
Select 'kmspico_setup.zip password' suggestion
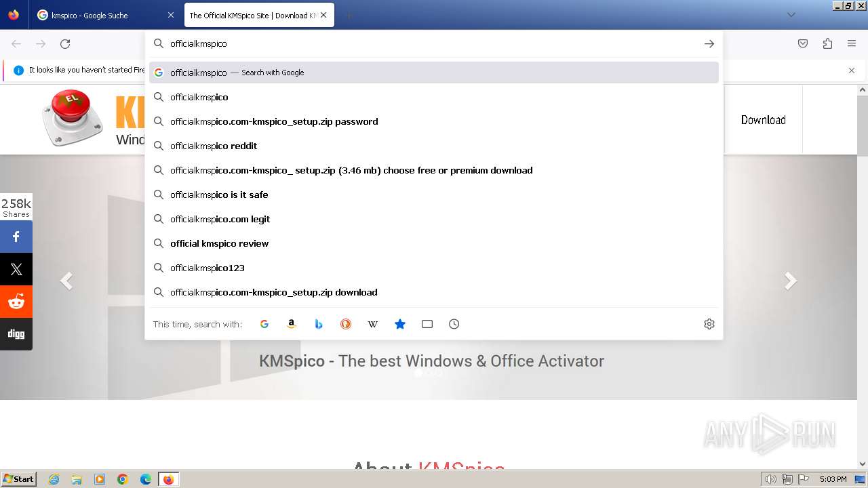[x=434, y=121]
